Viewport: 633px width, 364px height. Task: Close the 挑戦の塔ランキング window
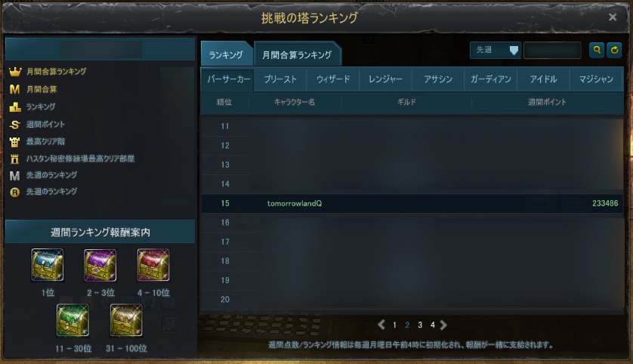click(x=613, y=17)
